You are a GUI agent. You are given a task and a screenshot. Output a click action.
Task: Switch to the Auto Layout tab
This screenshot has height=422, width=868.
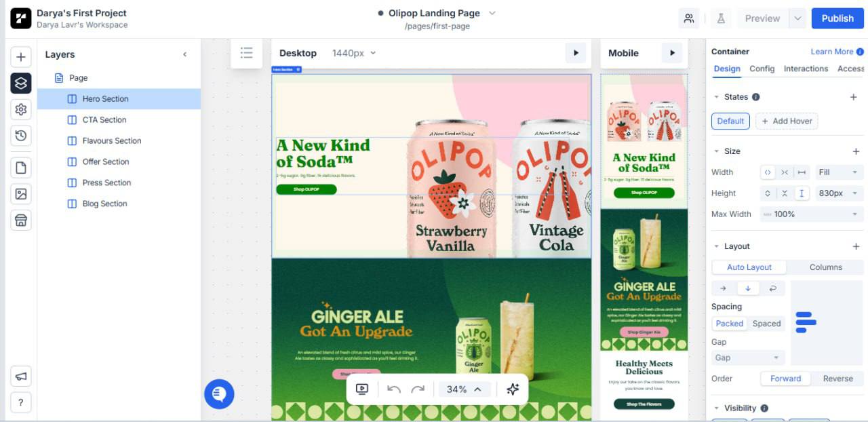coord(749,267)
